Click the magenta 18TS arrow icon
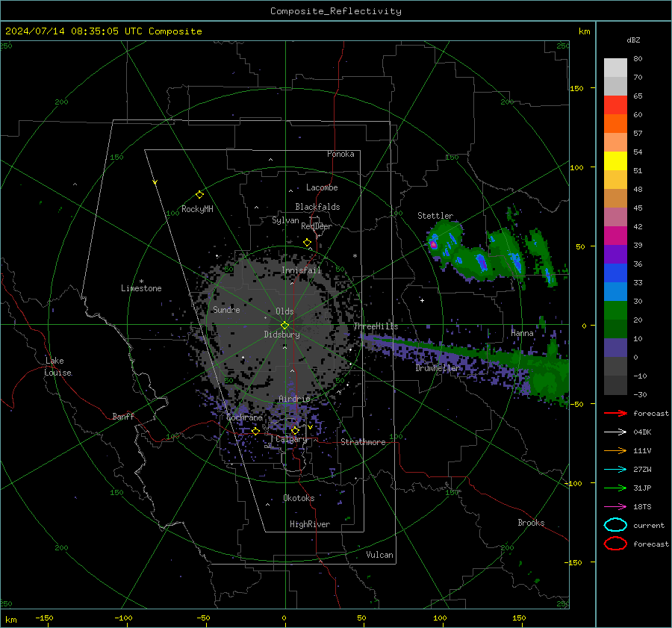 615,506
